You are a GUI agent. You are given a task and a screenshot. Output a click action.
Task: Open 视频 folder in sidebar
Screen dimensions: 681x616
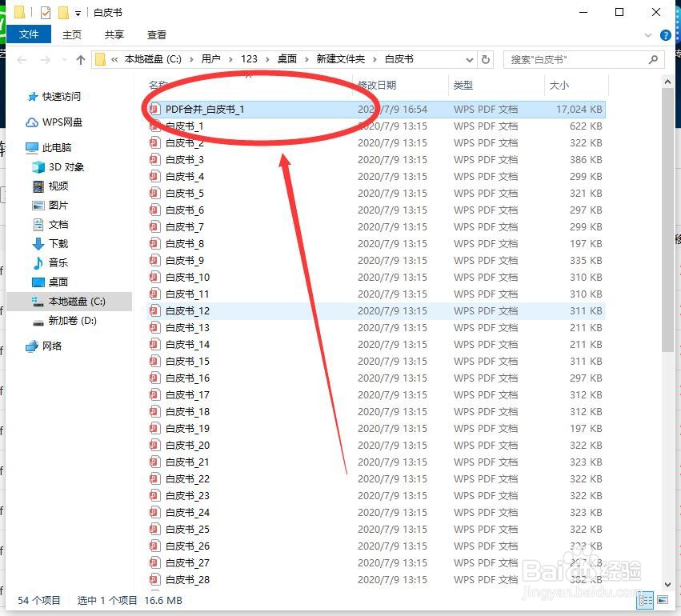(50, 186)
